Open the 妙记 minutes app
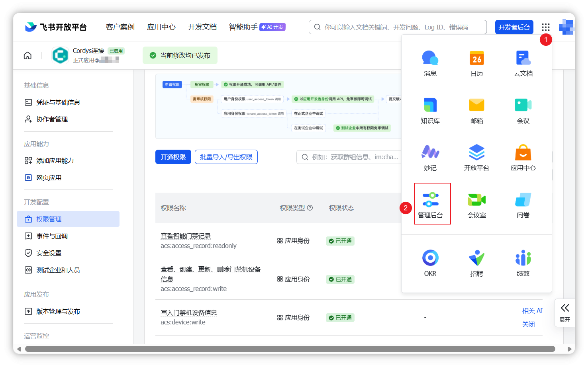The image size is (588, 367). (430, 158)
